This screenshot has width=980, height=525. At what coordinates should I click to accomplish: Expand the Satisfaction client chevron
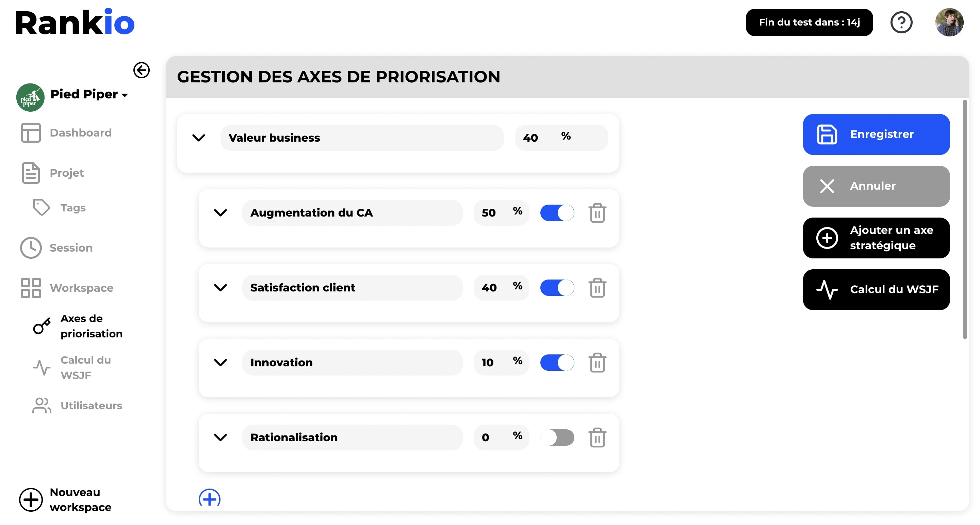(x=220, y=288)
